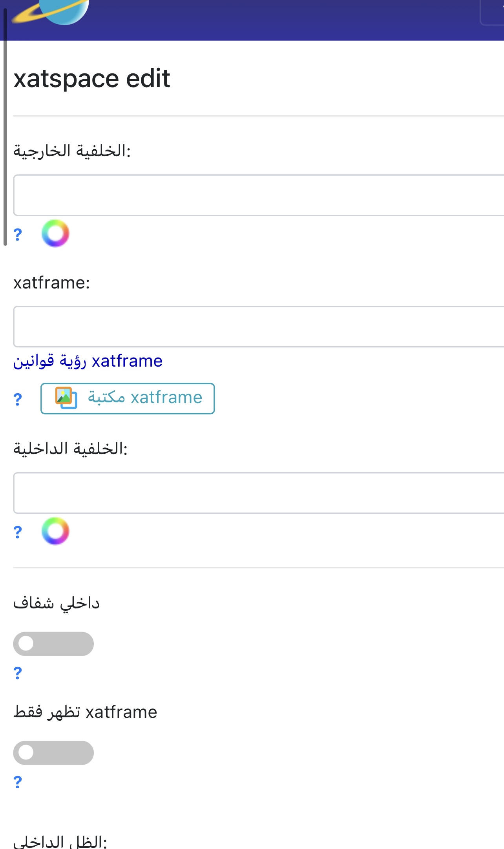Screen dimensions: 504x849
Task: Click the help question mark under الخلفية الخارجية
Action: coord(18,235)
